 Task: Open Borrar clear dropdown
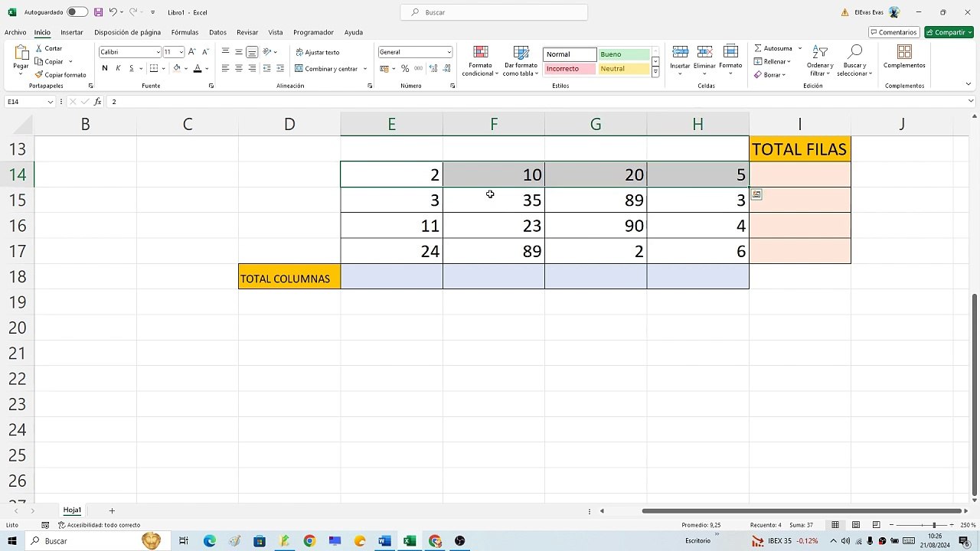(x=769, y=75)
